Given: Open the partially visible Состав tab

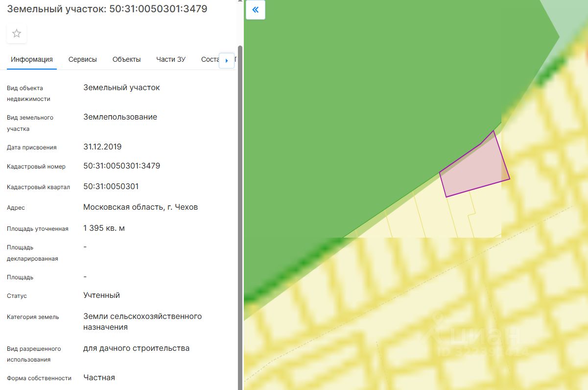Looking at the screenshot, I should [x=210, y=59].
